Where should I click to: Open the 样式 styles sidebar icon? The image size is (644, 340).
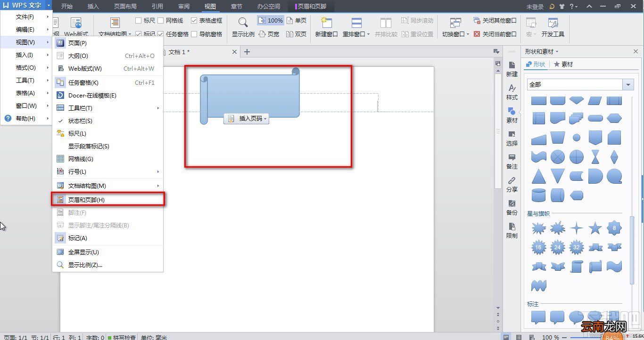(x=512, y=92)
